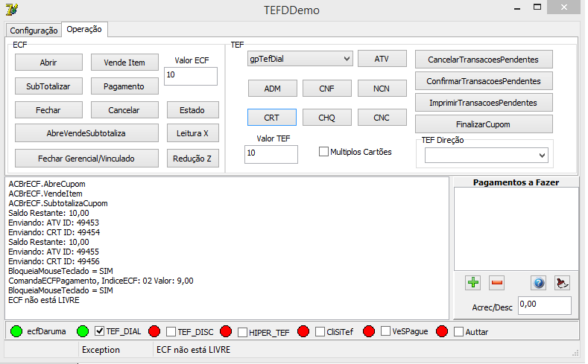Screen dimensions: 588x364
Task: Minimize the TEFDDemo window
Action: click(517, 7)
